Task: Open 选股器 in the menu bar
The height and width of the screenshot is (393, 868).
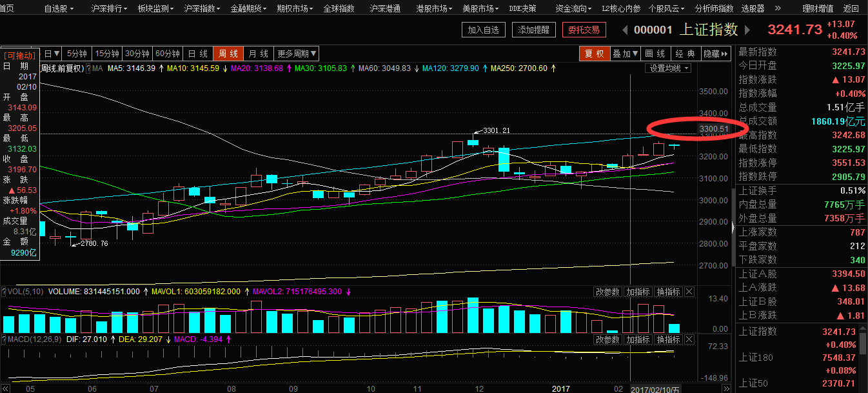Action: 753,8
